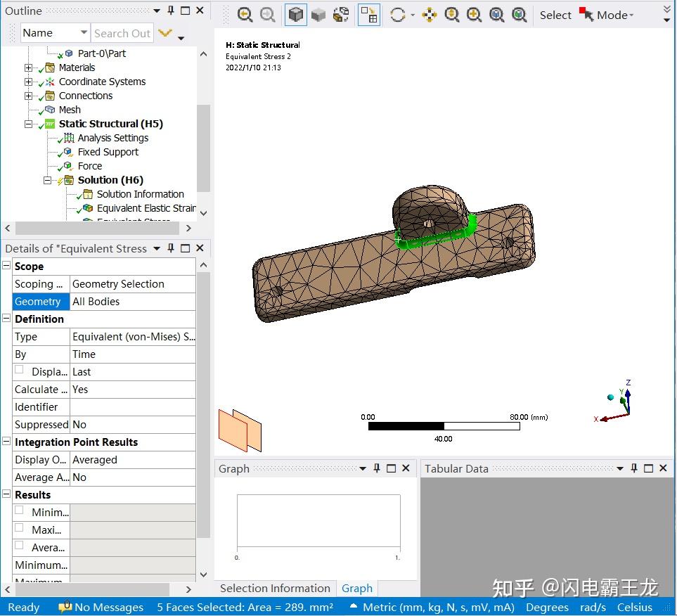Click the Details panel scroll down arrow
677x616 pixels.
coord(203,575)
